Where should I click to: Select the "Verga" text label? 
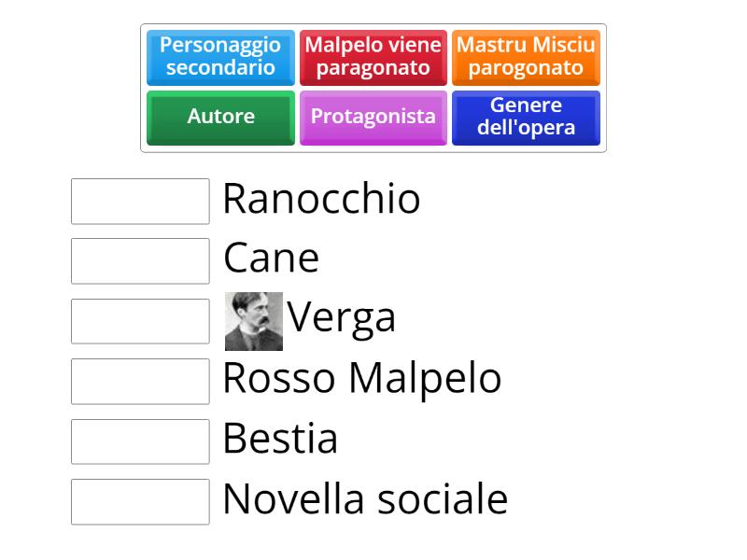point(343,317)
